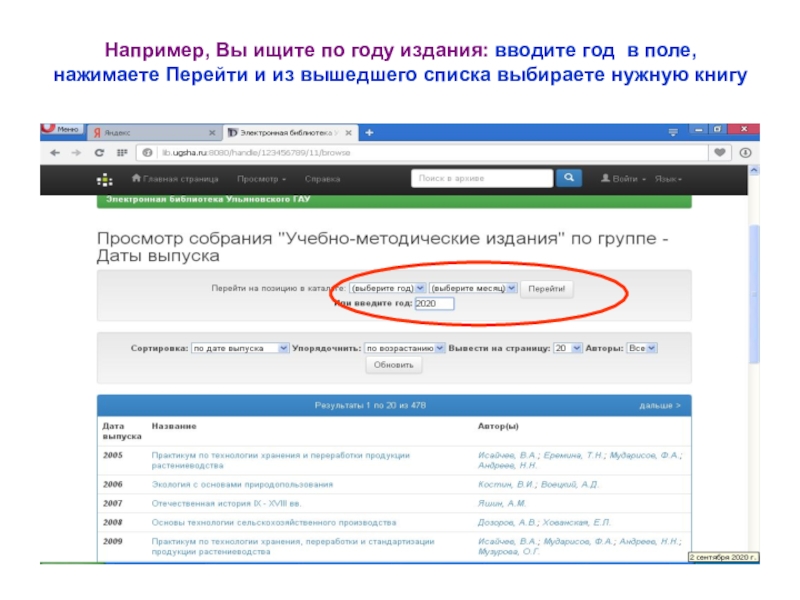Expand the 'выберите месяц' dropdown

[x=473, y=288]
